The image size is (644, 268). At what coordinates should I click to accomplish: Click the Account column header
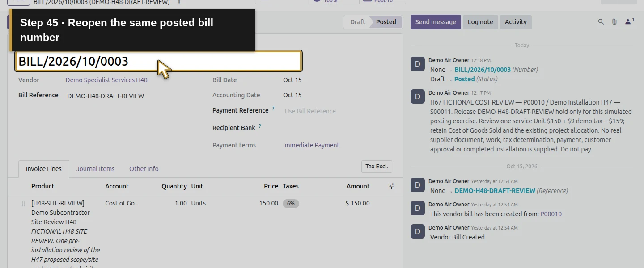[x=117, y=186]
